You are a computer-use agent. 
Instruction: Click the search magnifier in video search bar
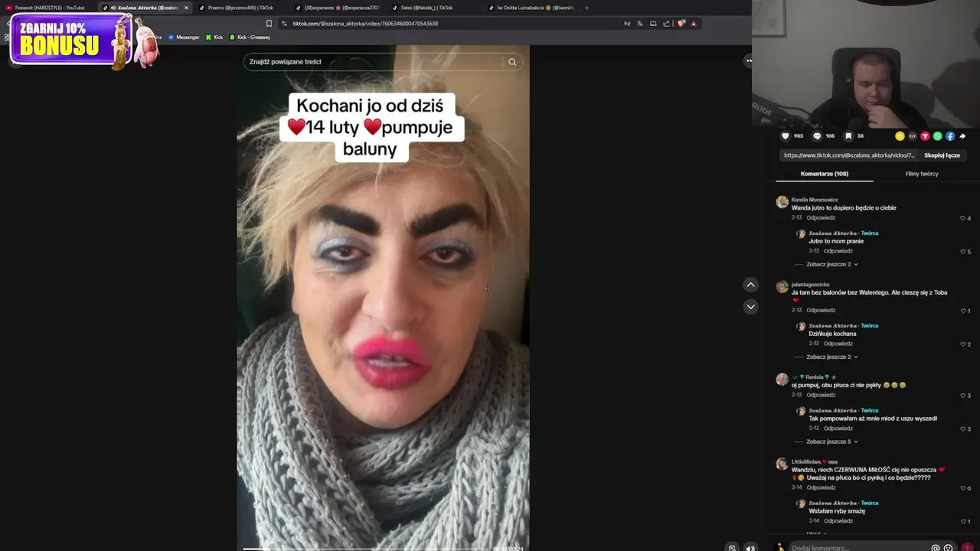point(512,62)
